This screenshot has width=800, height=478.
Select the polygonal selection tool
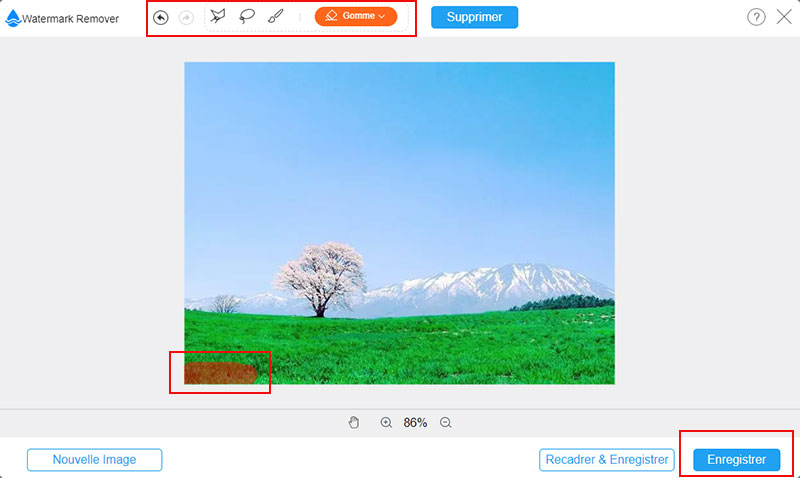(x=218, y=17)
